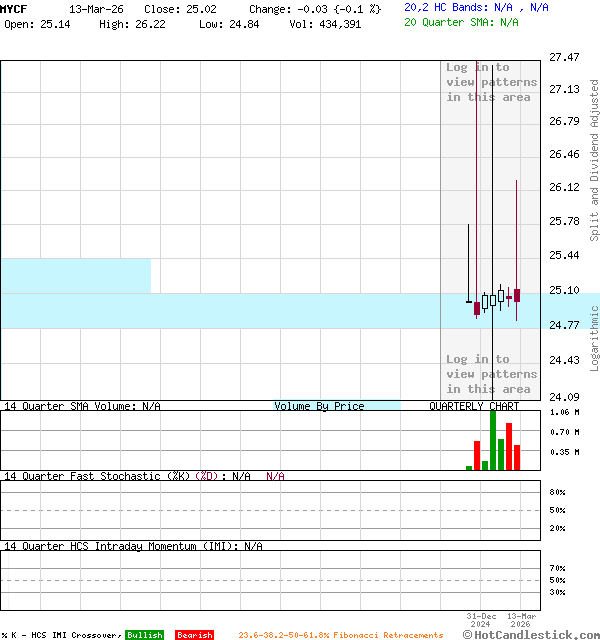Click the last red candlestick on the chart
The height and width of the screenshot is (640, 600).
pos(517,295)
